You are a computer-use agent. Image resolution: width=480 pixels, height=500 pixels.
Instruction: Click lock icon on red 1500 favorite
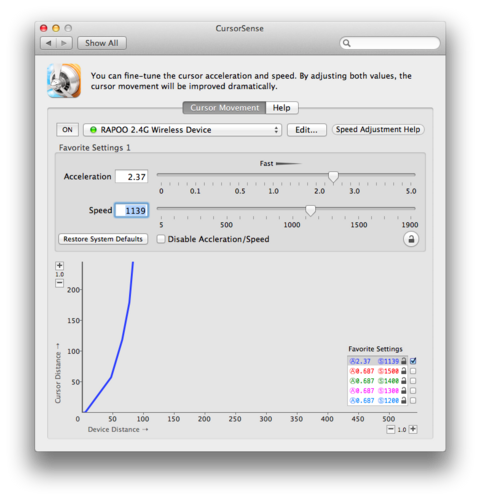click(404, 371)
